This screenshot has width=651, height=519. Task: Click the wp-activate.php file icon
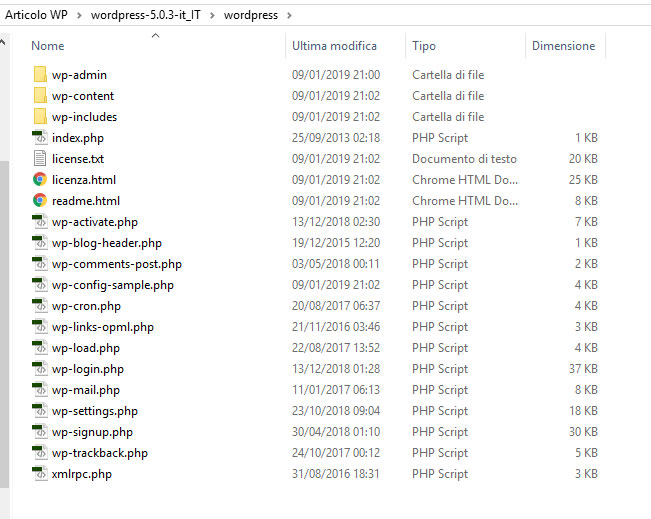[x=40, y=222]
